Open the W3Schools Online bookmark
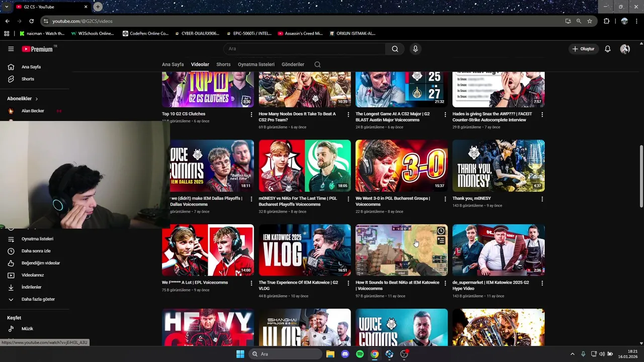Image resolution: width=644 pixels, height=362 pixels. pos(93,34)
